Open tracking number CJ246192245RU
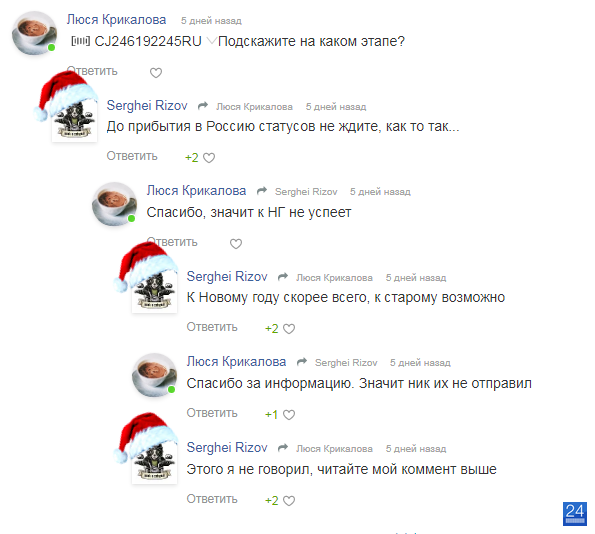The width and height of the screenshot is (595, 534). point(148,41)
